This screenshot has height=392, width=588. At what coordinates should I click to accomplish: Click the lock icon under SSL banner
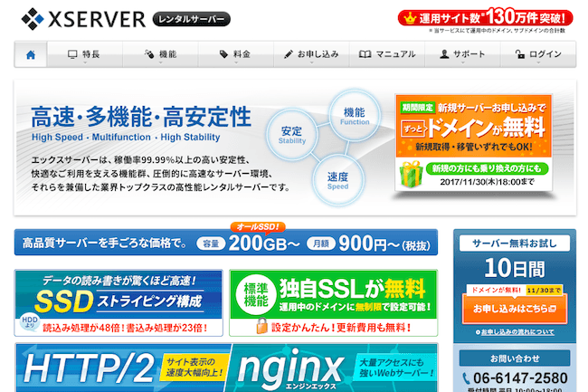(261, 326)
